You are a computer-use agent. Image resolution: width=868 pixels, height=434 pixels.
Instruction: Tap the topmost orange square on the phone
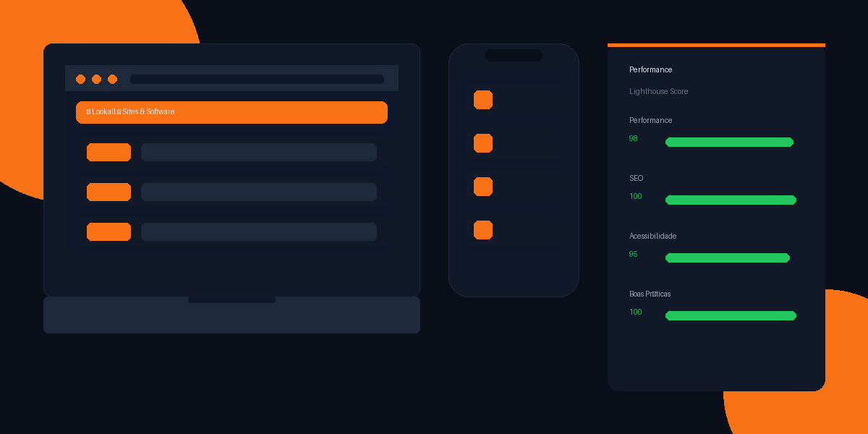coord(483,100)
